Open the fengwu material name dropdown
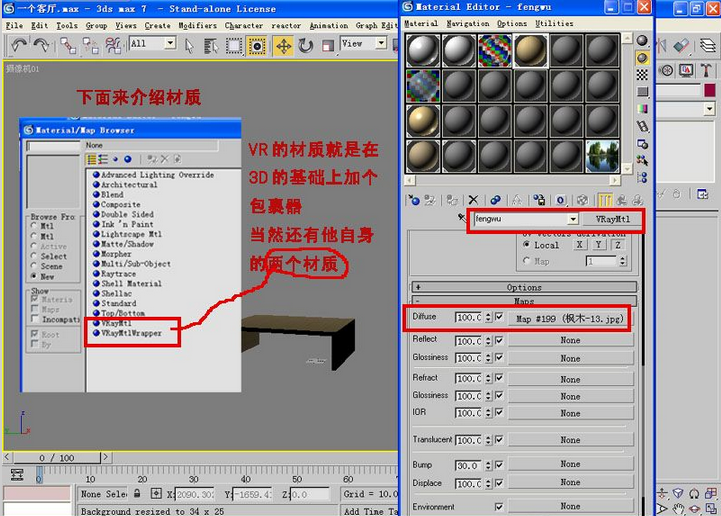The width and height of the screenshot is (721, 516). point(573,219)
